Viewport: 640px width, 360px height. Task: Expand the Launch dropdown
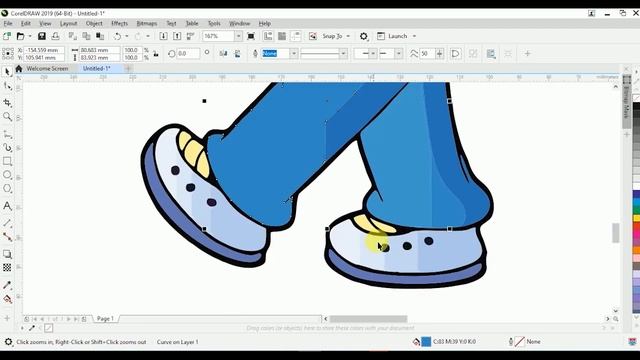tap(414, 36)
